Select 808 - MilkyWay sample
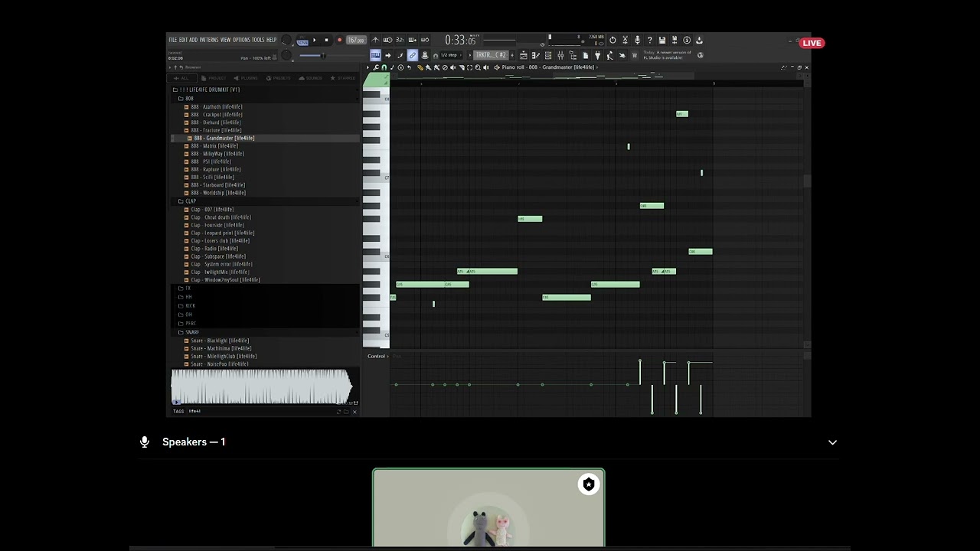Image resolution: width=980 pixels, height=551 pixels. click(217, 154)
